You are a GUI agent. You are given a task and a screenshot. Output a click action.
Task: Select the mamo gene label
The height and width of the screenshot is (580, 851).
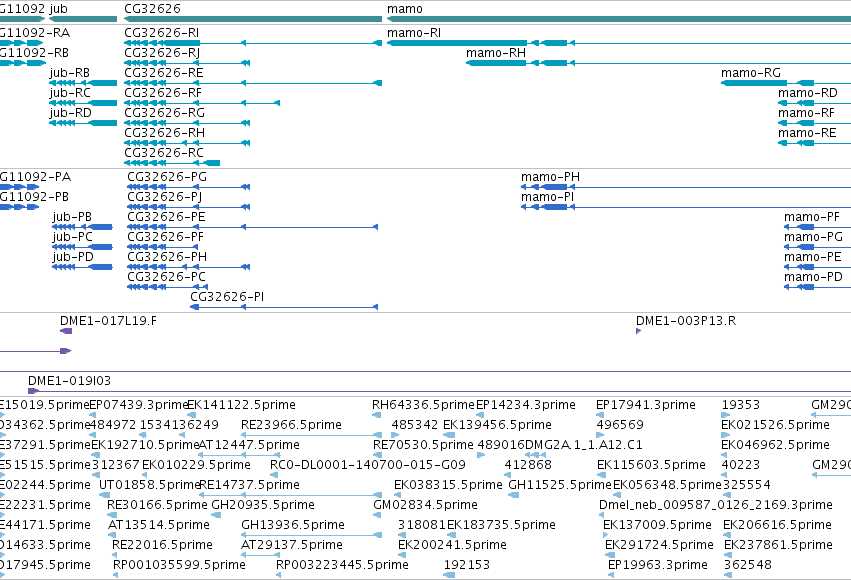(x=405, y=9)
